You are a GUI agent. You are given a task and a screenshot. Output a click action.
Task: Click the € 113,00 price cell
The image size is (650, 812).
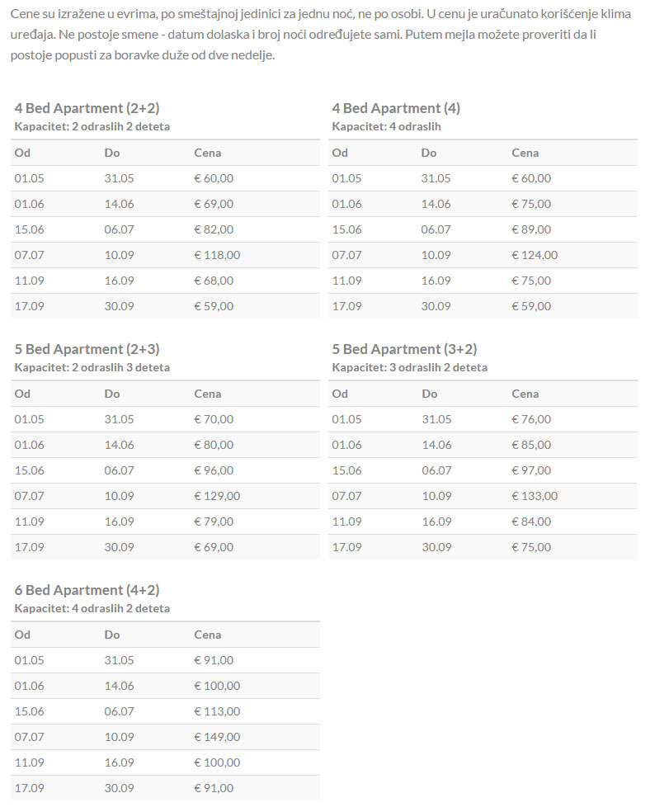tap(217, 711)
